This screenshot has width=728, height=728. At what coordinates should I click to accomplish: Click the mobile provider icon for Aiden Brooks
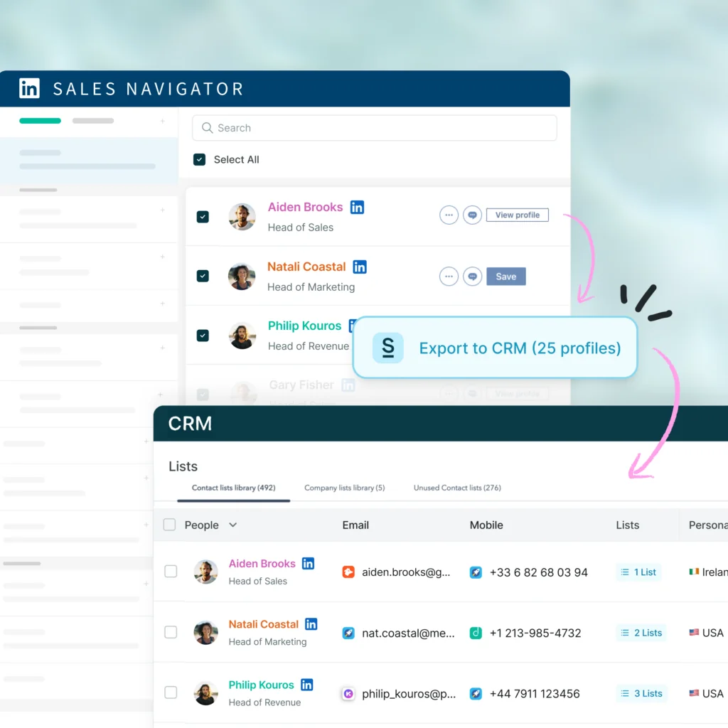pos(476,572)
